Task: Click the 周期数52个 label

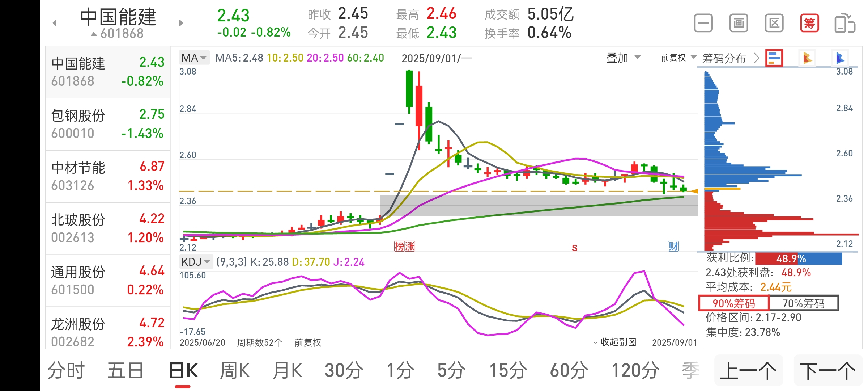Action: point(260,342)
